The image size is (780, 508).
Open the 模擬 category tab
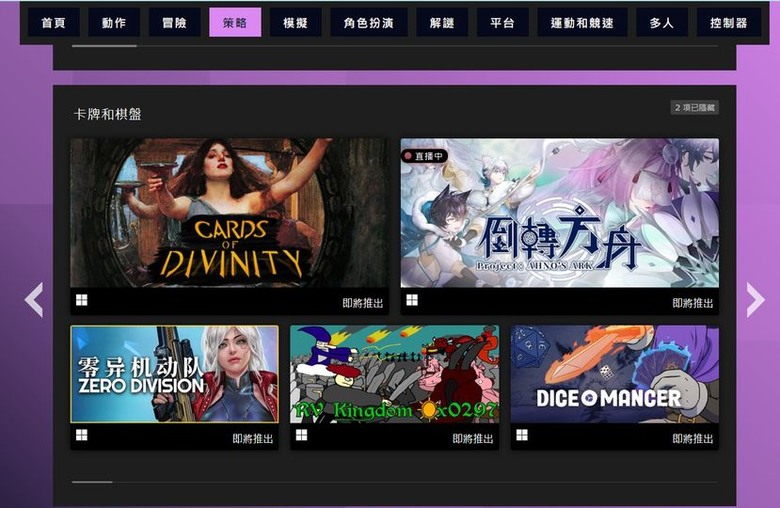(295, 23)
